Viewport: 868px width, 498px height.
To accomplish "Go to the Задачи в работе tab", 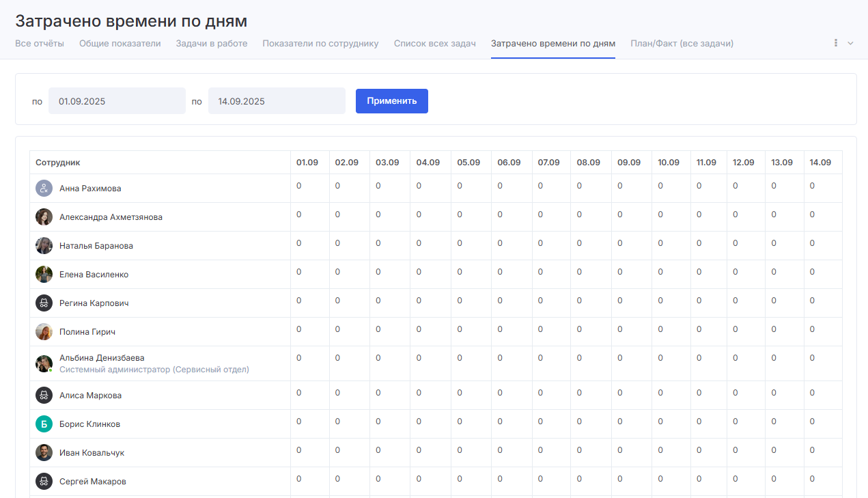I will click(x=212, y=44).
